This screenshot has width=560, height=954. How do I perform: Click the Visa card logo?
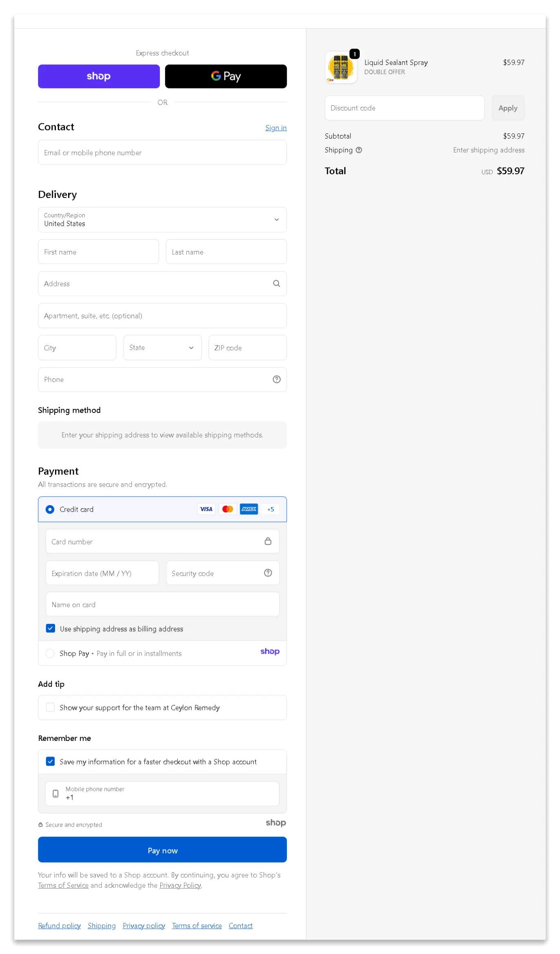pyautogui.click(x=206, y=509)
